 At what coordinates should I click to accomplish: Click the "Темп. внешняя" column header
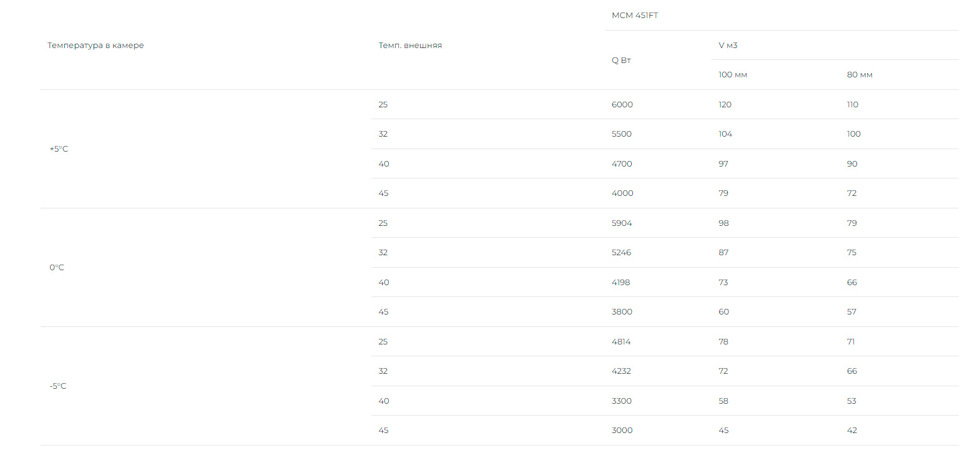click(x=410, y=46)
